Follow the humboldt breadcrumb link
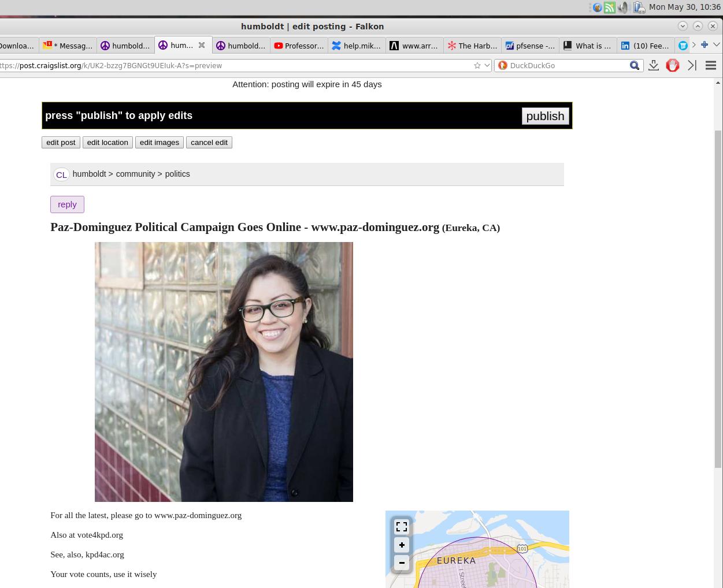The height and width of the screenshot is (588, 723). [x=89, y=174]
